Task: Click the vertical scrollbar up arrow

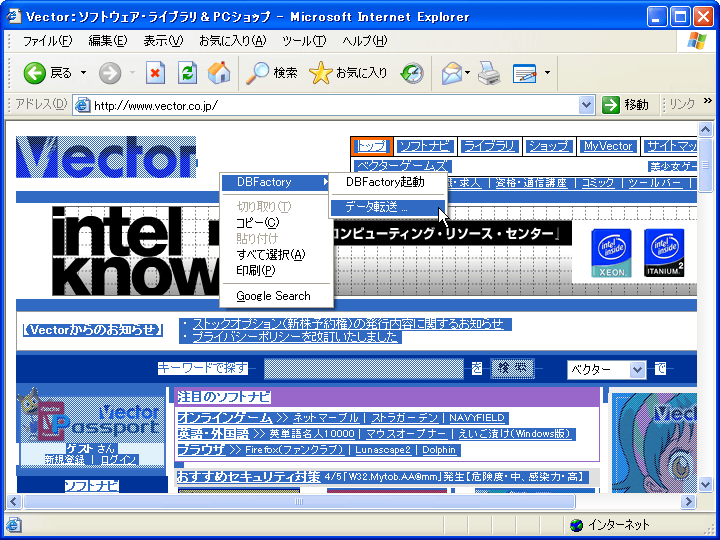Action: tap(705, 129)
